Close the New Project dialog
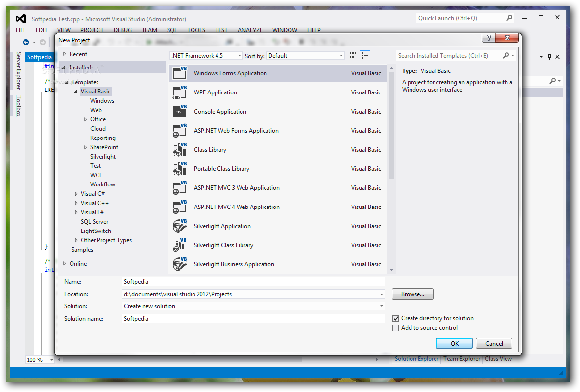Viewport: 580px width, 392px height. pyautogui.click(x=507, y=38)
